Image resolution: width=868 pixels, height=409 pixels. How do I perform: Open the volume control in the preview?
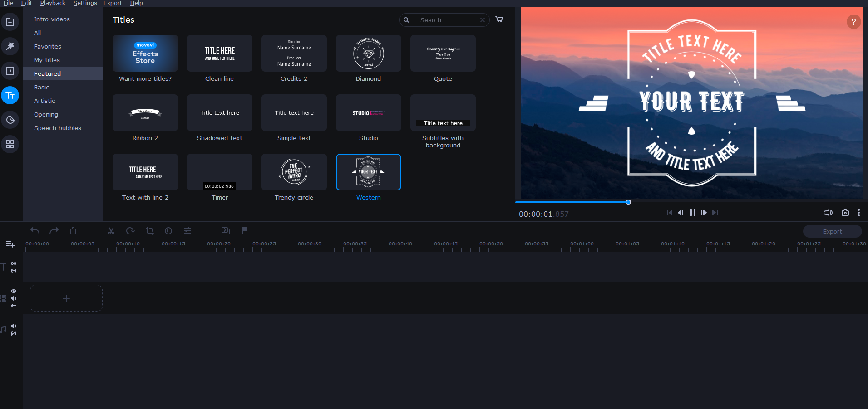pos(828,213)
